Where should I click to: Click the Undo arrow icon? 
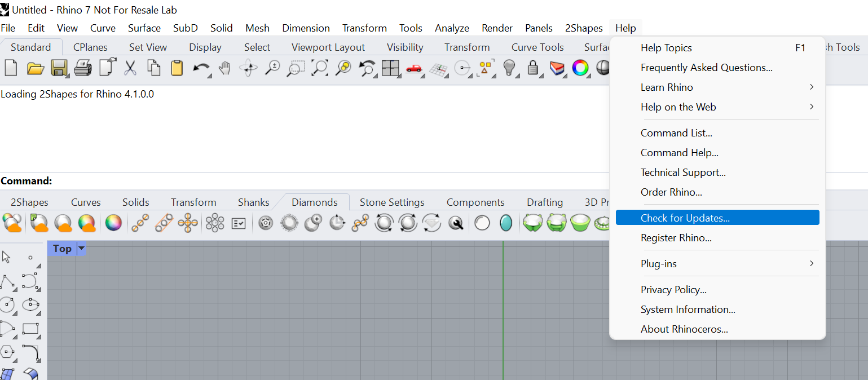pos(201,68)
